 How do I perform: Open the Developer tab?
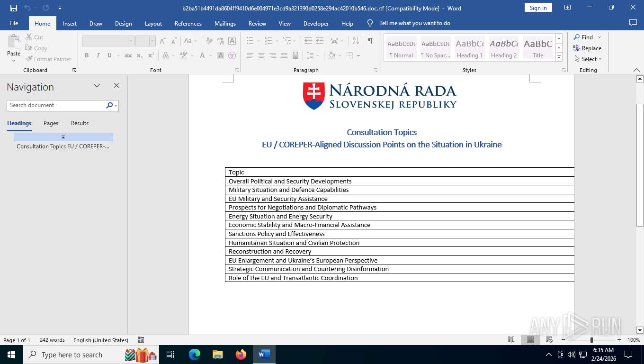(x=316, y=23)
